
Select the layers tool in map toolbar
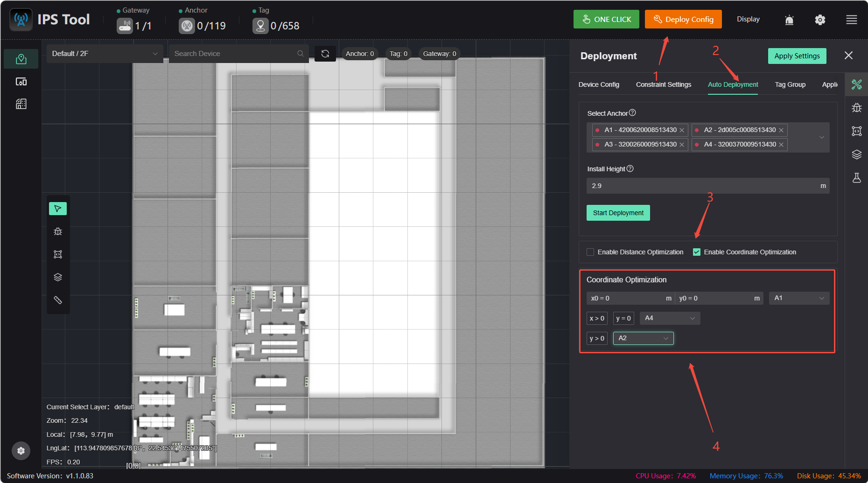point(58,277)
